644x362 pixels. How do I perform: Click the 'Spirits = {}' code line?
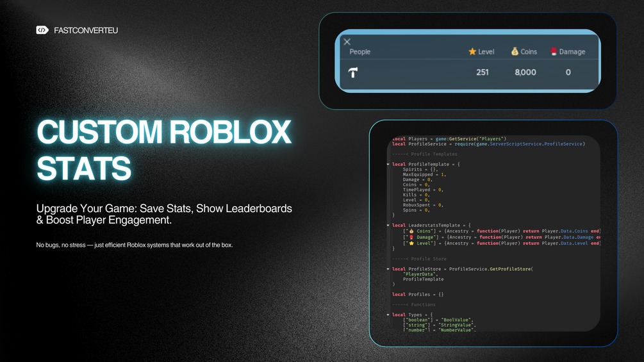click(x=420, y=170)
